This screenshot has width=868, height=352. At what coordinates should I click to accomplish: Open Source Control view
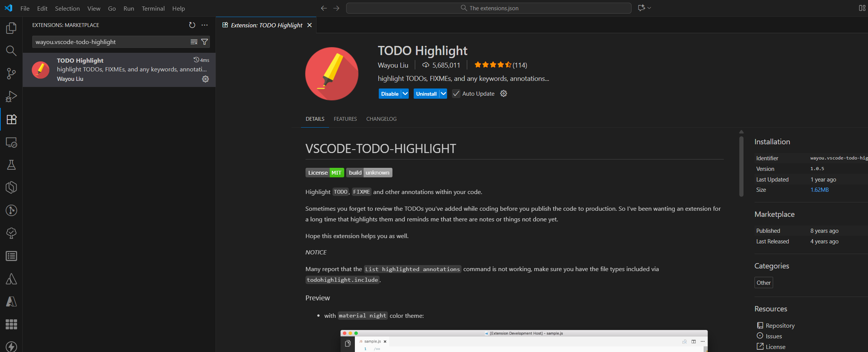click(11, 73)
